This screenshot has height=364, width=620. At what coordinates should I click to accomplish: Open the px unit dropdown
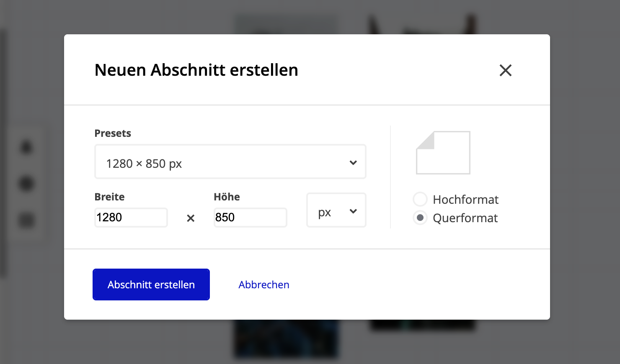coord(336,210)
